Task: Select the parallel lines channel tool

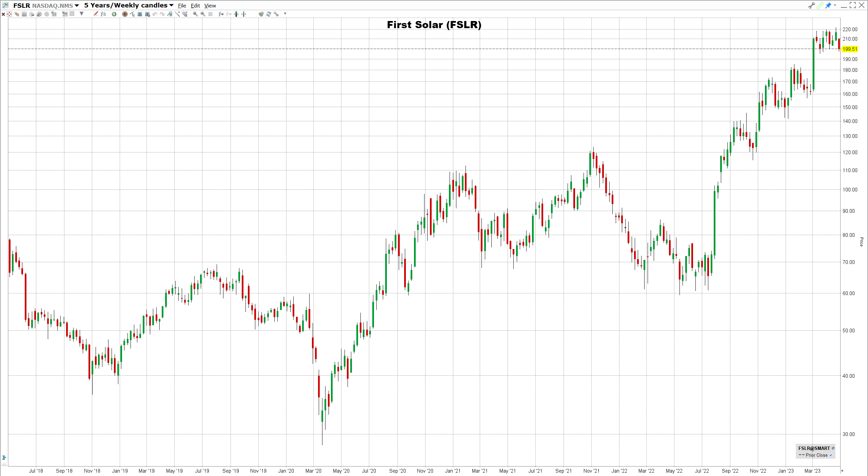Action: [185, 14]
